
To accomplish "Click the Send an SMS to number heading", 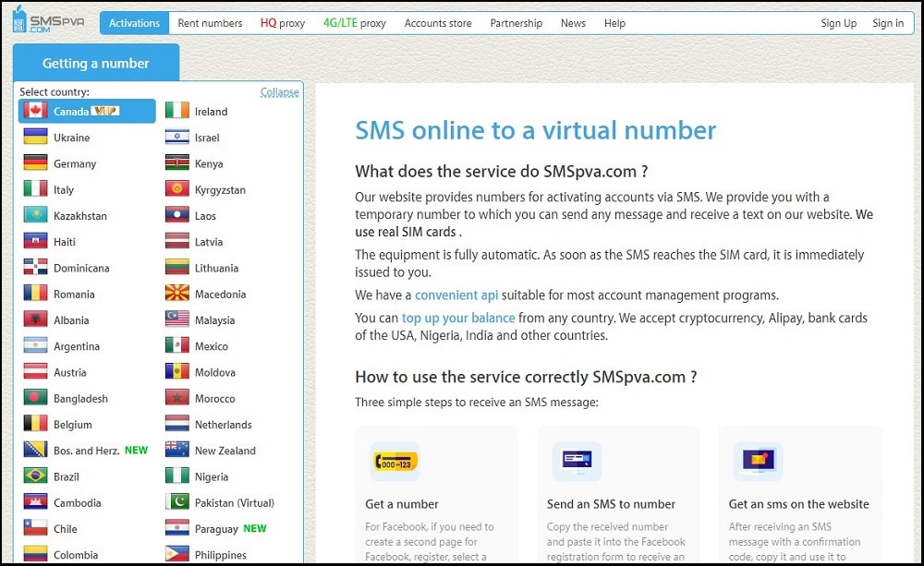I will (x=611, y=503).
